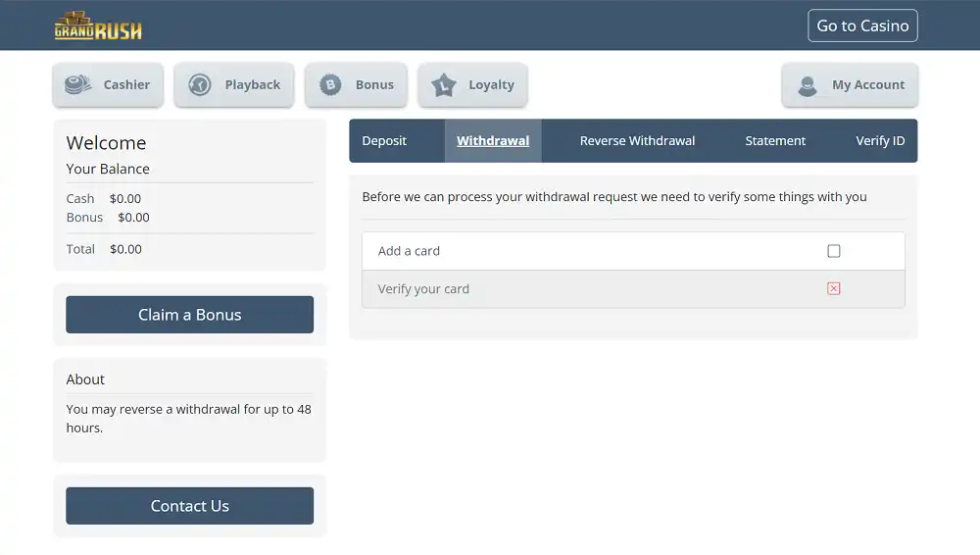
Task: Open the Reverse Withdrawal tab
Action: point(637,141)
